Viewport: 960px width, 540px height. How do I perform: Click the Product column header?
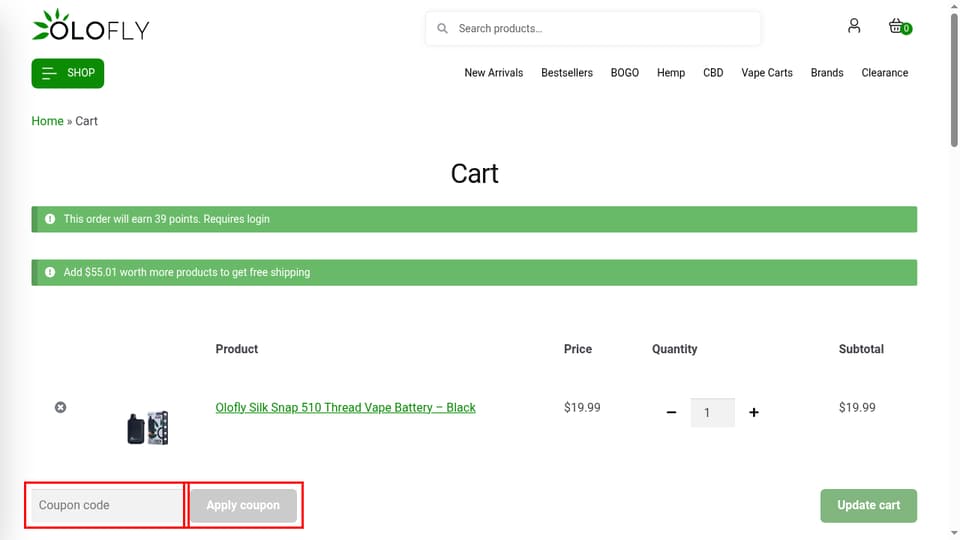(236, 349)
